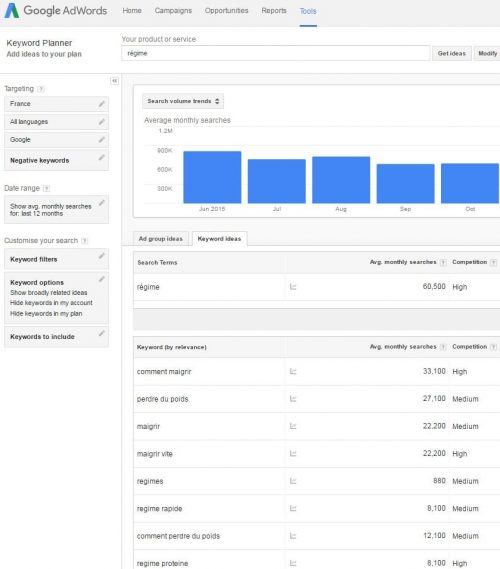Viewport: 500px width, 569px height.
Task: Open help icon beside Search Terms Avg. monthly searches
Action: tap(443, 263)
